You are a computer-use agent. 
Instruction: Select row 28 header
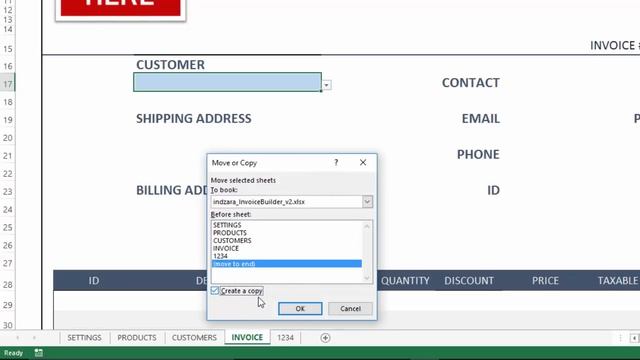7,284
